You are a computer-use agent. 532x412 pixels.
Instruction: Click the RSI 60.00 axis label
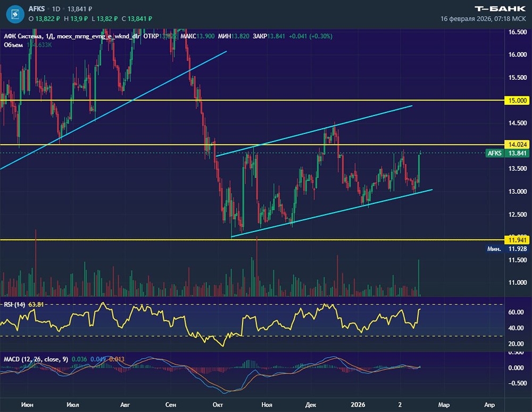516,312
